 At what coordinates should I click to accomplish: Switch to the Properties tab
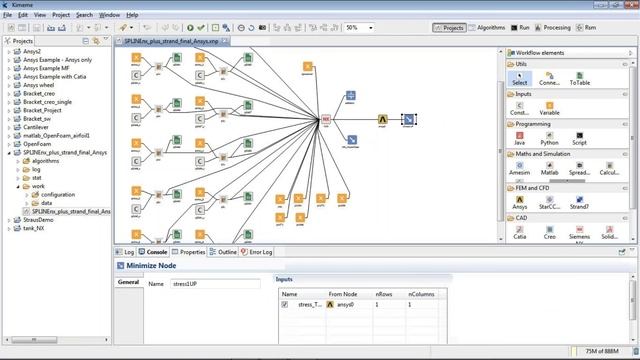point(189,252)
